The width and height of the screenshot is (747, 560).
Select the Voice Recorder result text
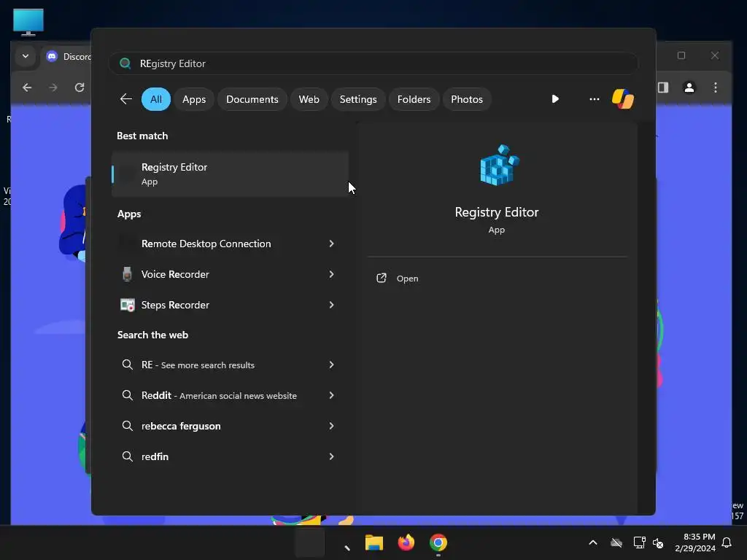click(x=175, y=274)
